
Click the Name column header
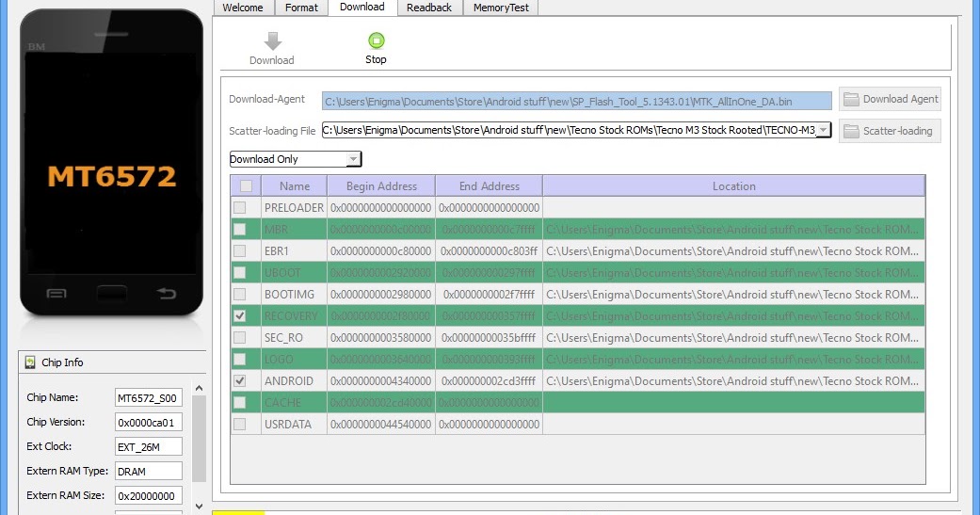pyautogui.click(x=295, y=185)
